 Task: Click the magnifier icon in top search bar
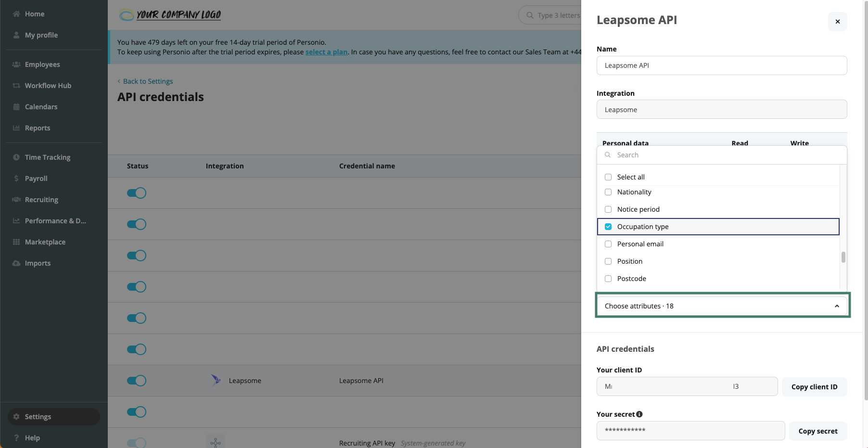coord(530,15)
